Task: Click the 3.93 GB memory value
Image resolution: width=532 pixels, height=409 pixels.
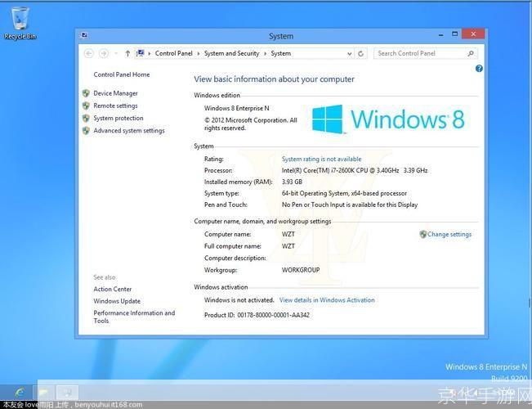Action: (292, 182)
